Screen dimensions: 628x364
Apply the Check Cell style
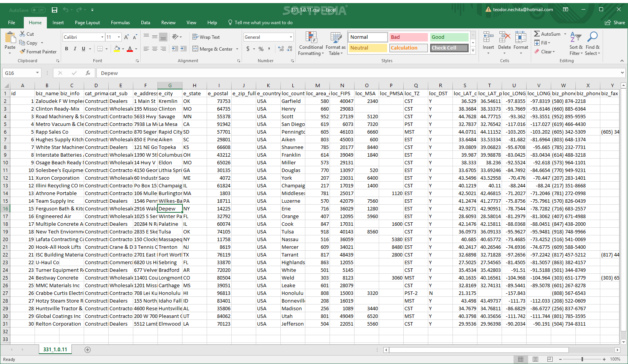(x=449, y=48)
